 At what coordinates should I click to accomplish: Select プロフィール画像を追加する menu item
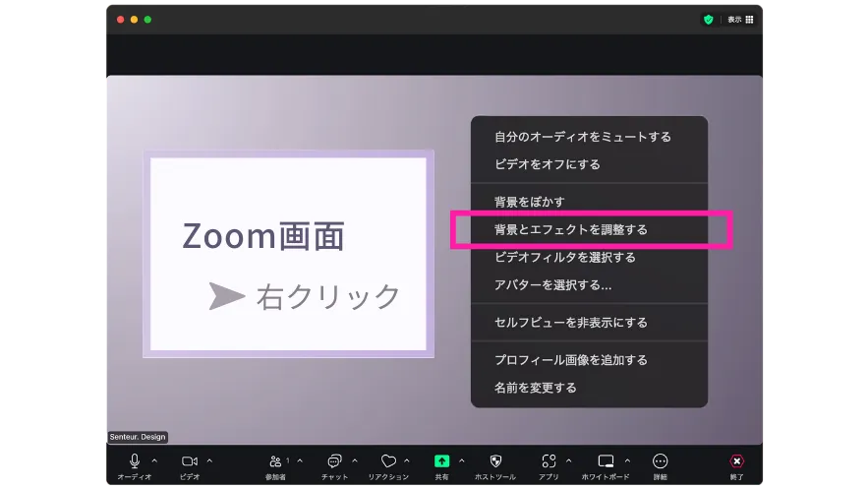(589, 360)
